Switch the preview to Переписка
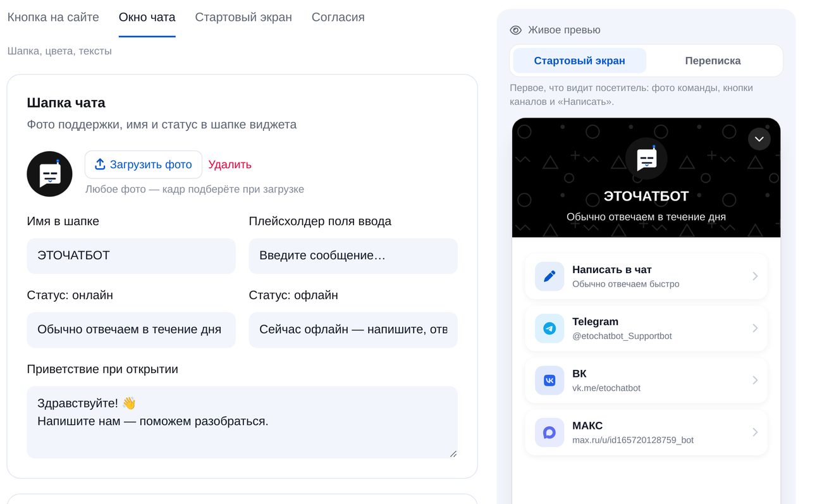 pyautogui.click(x=713, y=61)
